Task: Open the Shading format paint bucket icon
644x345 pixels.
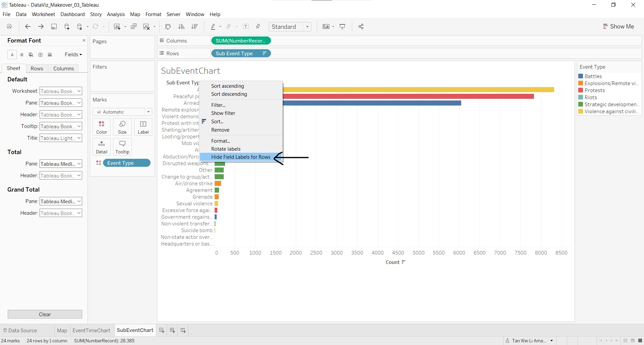Action: (x=31, y=55)
